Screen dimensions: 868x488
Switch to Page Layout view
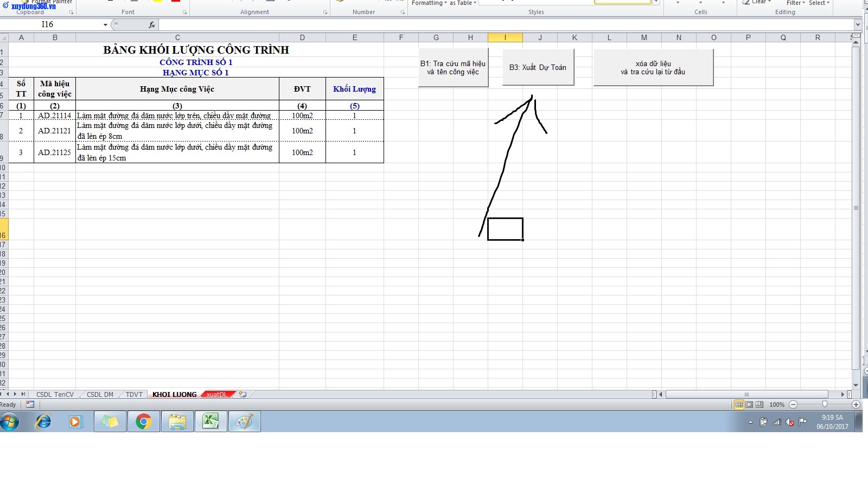(x=749, y=404)
